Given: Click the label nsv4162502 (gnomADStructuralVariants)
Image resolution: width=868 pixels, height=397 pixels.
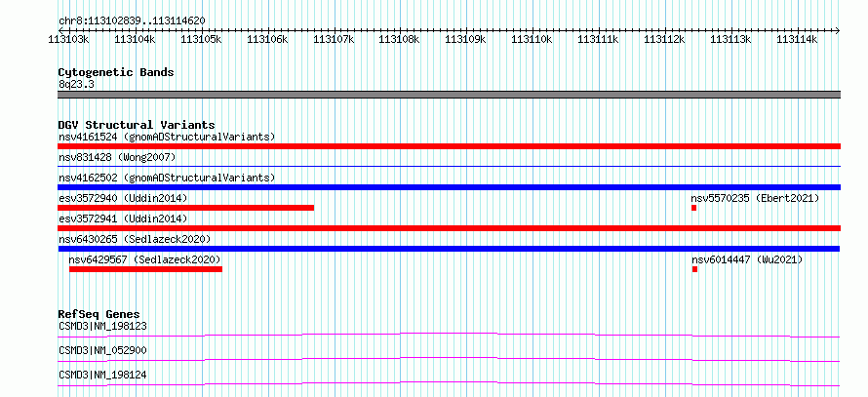Looking at the screenshot, I should pyautogui.click(x=167, y=178).
